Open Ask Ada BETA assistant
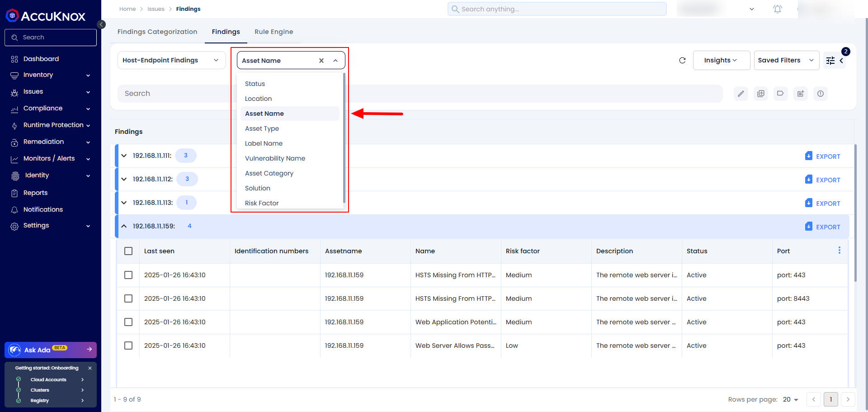This screenshot has height=412, width=868. [51, 350]
